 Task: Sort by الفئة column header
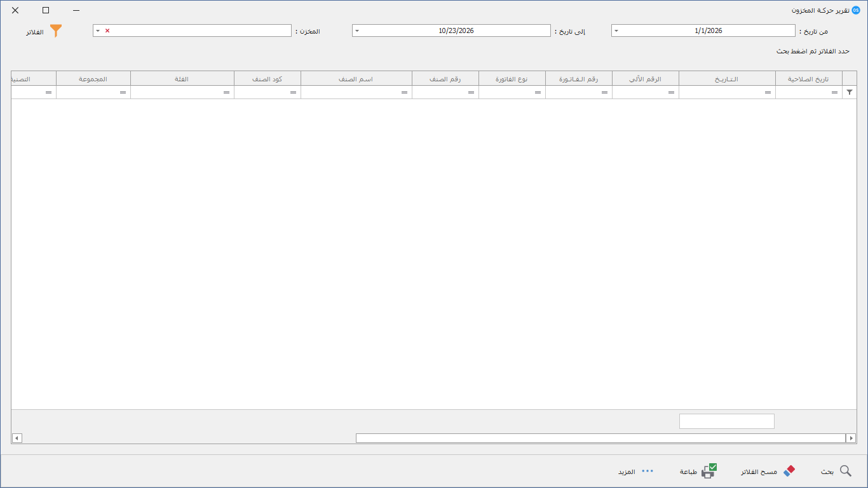click(182, 79)
